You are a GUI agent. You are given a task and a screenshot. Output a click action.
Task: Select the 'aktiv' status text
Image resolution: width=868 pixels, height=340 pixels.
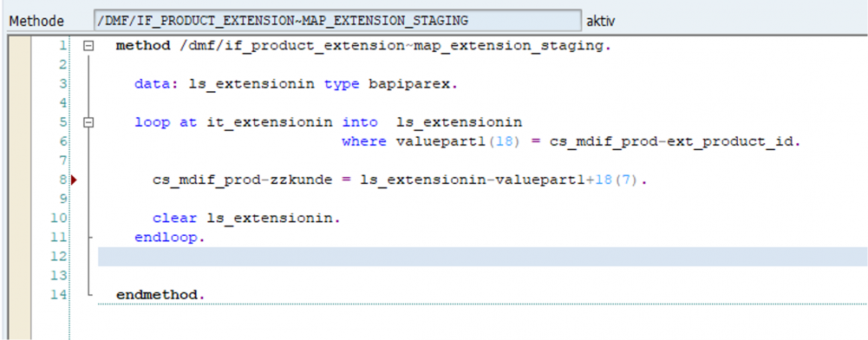coord(600,22)
